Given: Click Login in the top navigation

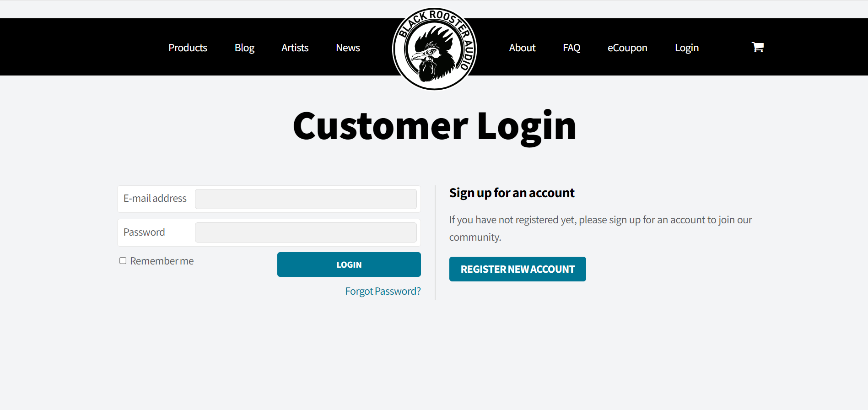Looking at the screenshot, I should point(687,48).
